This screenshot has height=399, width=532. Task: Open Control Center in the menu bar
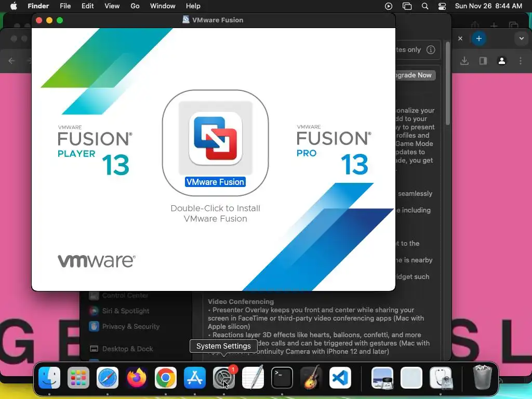pos(442,6)
